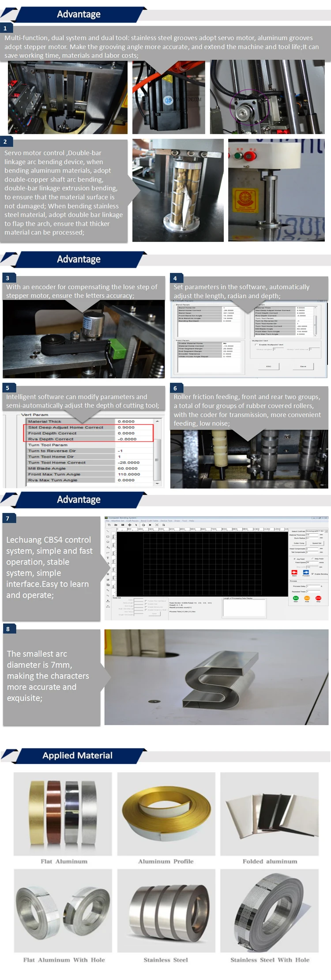Click the orange Hold button in CBS4 software

(x=307, y=598)
